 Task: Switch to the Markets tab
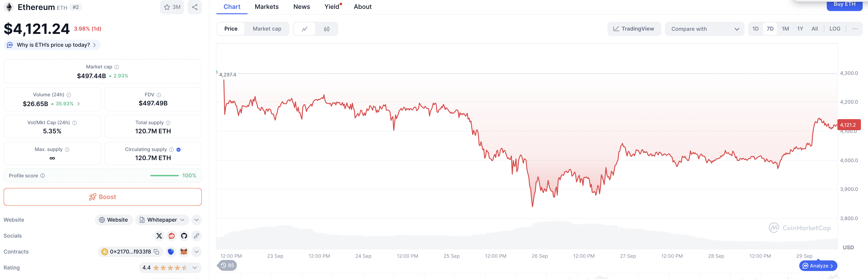[267, 6]
